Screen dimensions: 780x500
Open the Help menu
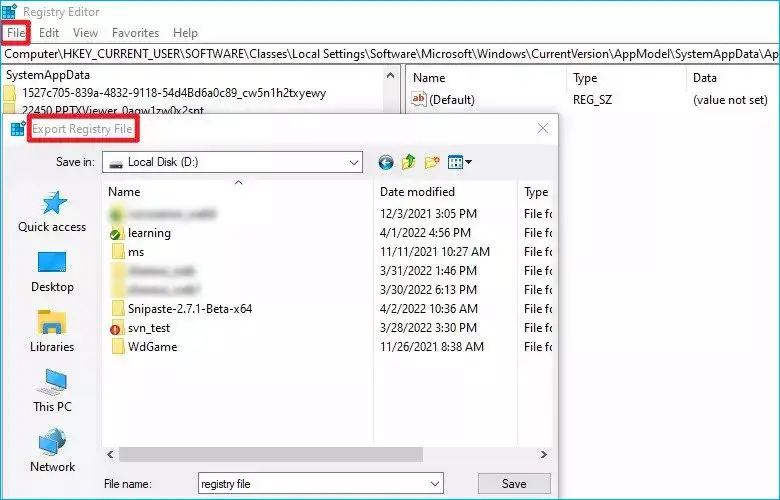[x=185, y=33]
